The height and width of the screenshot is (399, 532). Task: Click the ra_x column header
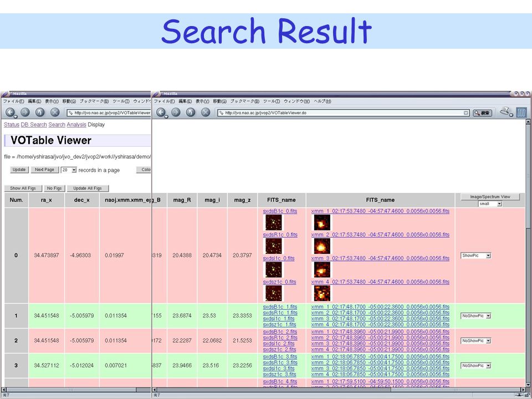[x=47, y=200]
